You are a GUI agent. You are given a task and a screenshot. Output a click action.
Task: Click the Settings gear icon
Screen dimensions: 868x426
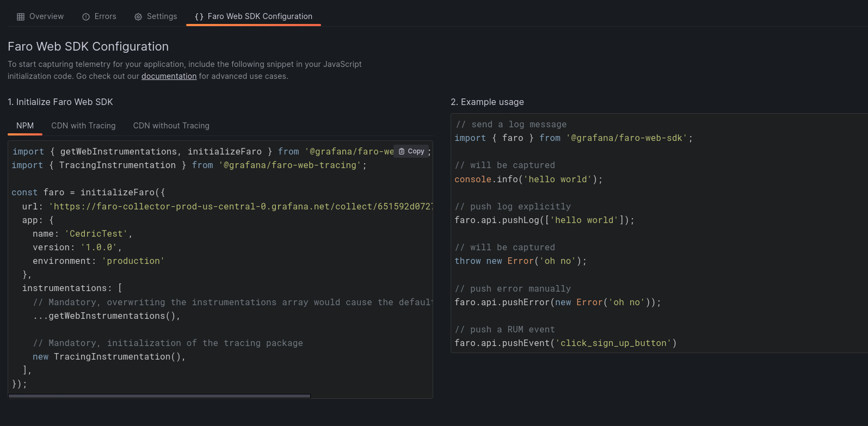point(138,17)
